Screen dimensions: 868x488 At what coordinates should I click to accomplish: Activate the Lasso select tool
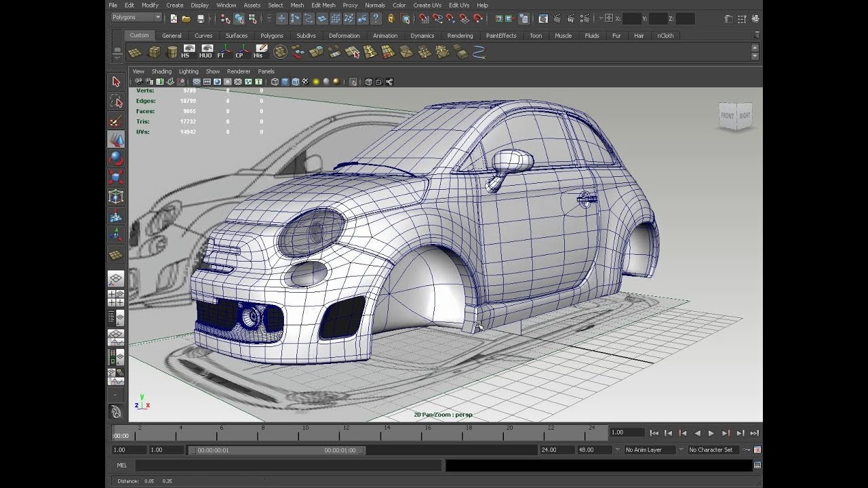click(116, 102)
